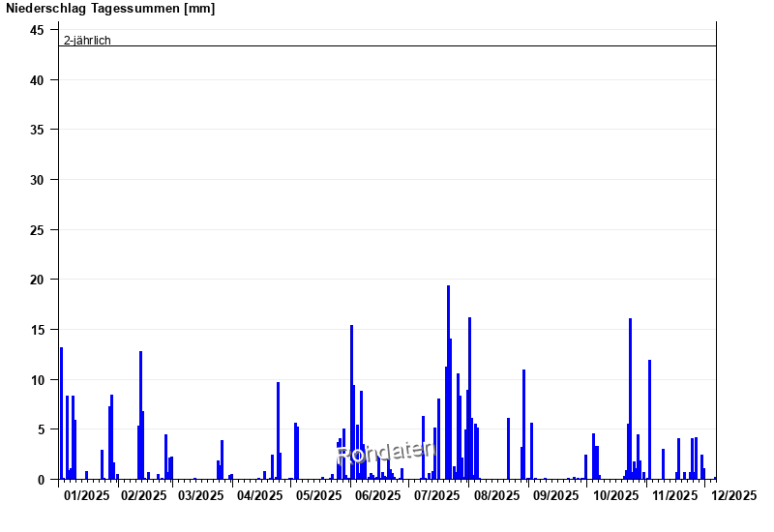This screenshot has height=532, width=774.
Task: Select the 03/2025 x-axis label
Action: 201,495
